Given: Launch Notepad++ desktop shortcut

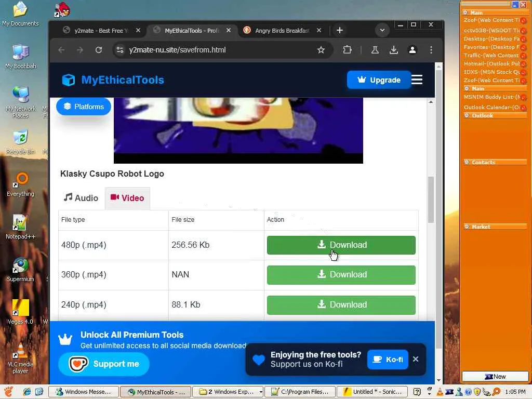Looking at the screenshot, I should pos(20,227).
